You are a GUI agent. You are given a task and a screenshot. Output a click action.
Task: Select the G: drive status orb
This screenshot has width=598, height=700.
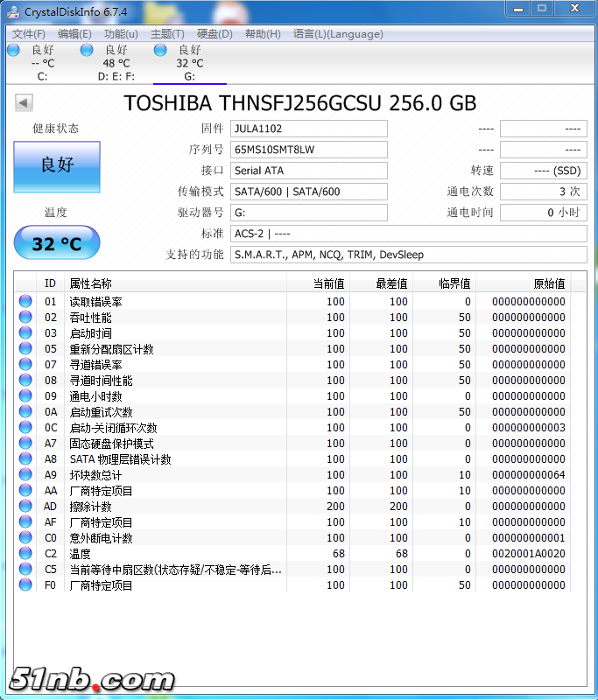(160, 51)
